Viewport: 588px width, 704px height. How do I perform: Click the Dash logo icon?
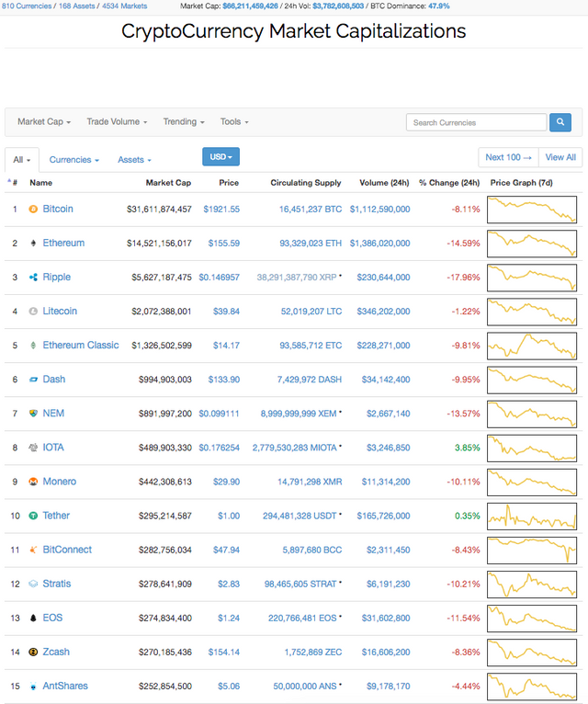(33, 380)
